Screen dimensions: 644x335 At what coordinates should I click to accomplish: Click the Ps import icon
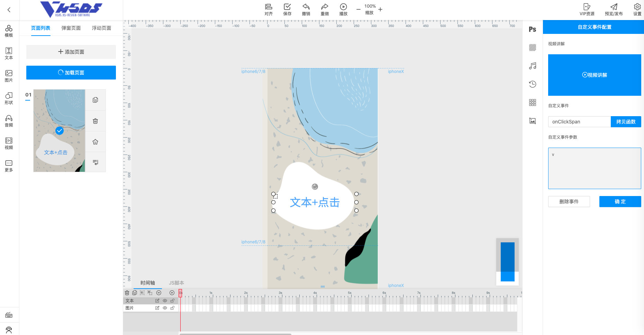click(x=532, y=29)
